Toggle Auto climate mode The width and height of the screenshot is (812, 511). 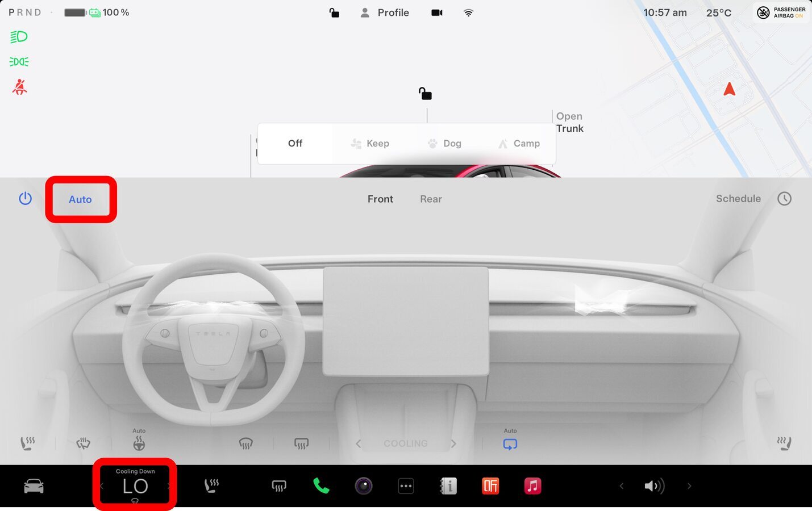pos(80,199)
